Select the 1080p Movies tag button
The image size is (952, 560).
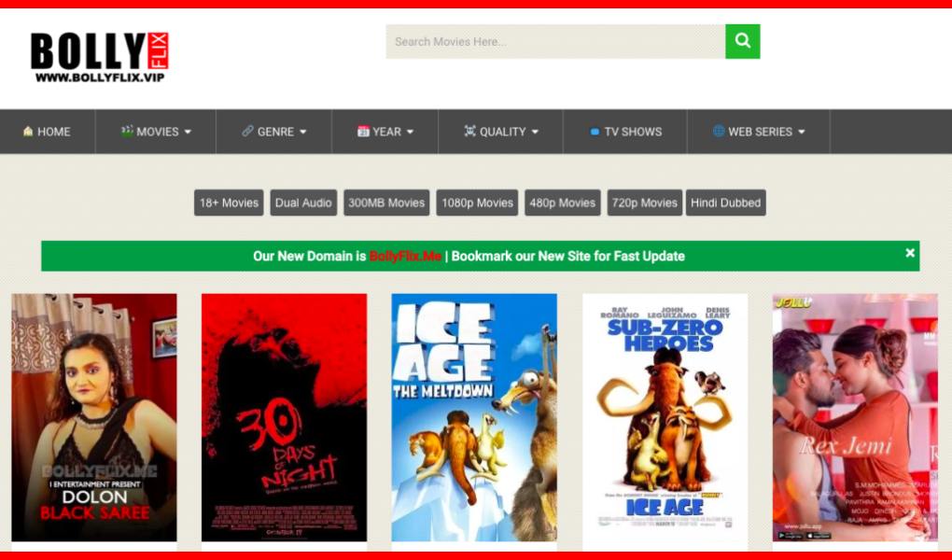point(477,203)
